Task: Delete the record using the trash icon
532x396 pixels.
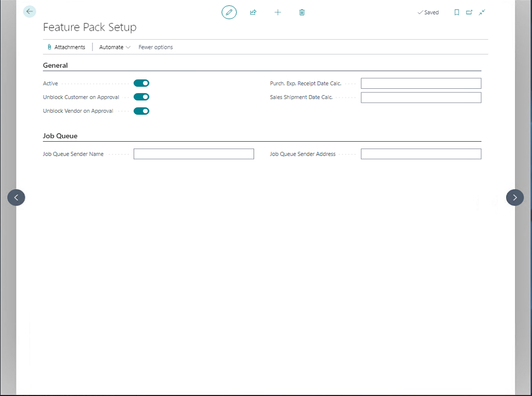Action: coord(302,12)
